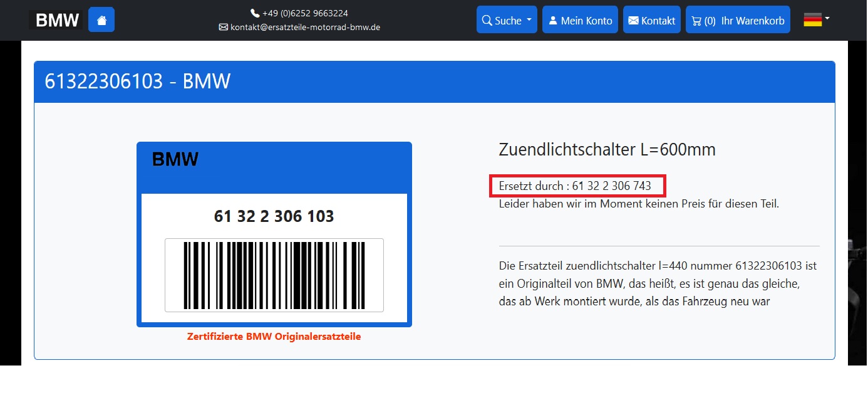Screen dimensions: 868x405
Task: Click the barcode image on part label
Action: [274, 275]
